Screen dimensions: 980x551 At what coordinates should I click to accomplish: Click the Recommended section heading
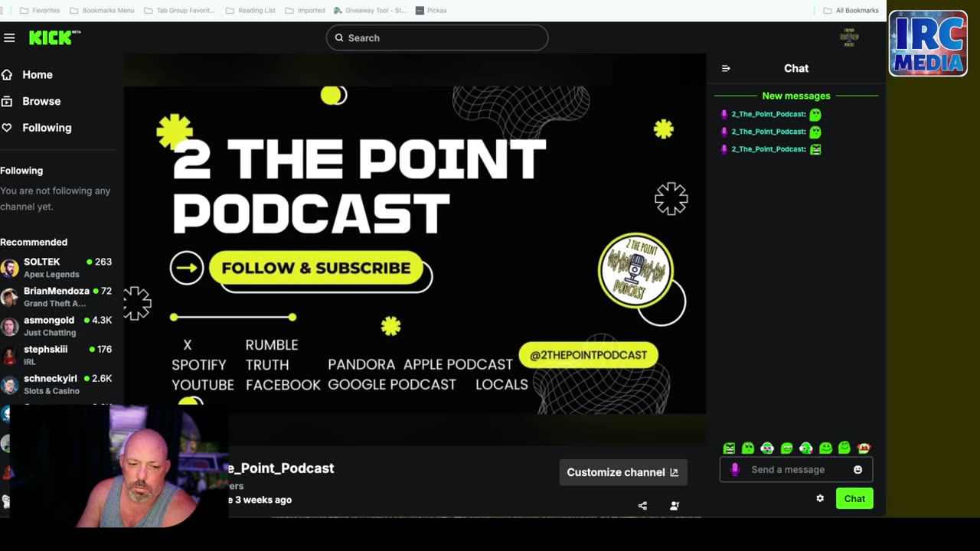point(34,242)
